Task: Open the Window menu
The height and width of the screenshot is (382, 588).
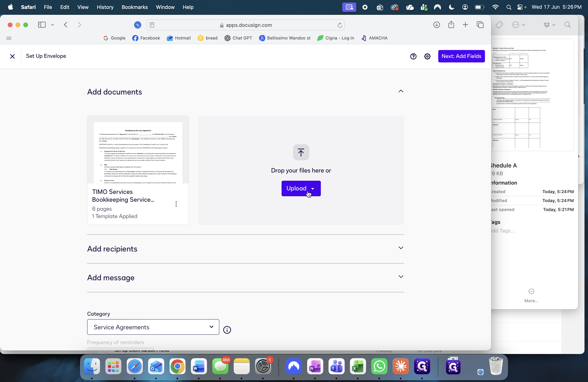Action: [x=165, y=7]
